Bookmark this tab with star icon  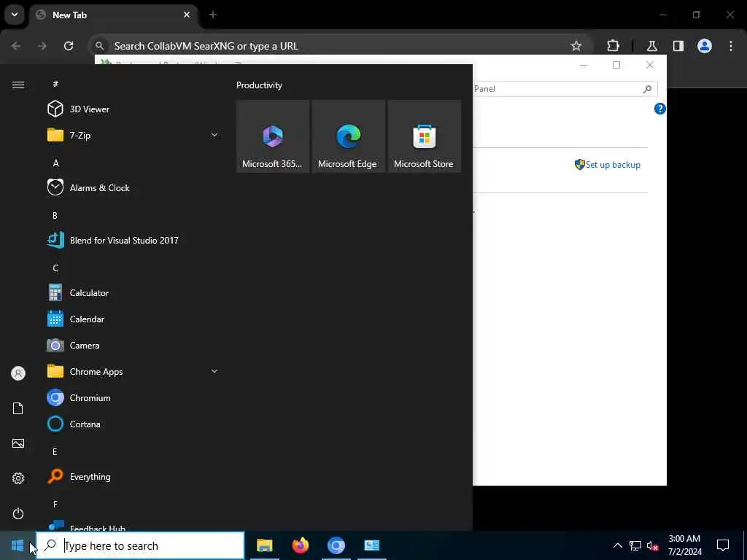(x=576, y=46)
